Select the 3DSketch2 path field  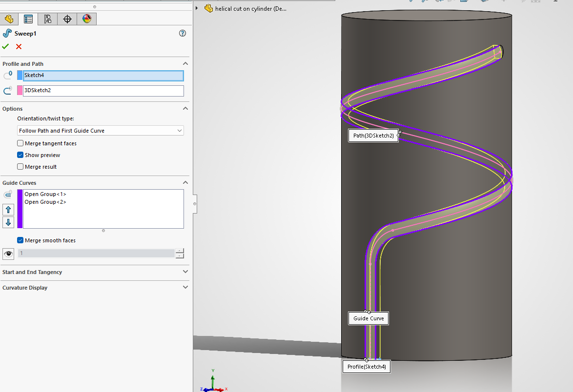click(x=103, y=91)
